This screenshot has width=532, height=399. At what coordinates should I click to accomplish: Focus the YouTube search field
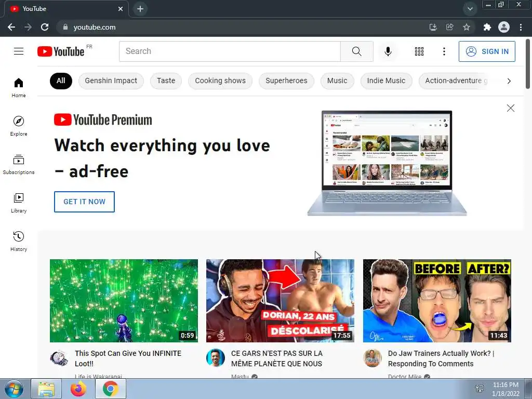click(x=230, y=51)
